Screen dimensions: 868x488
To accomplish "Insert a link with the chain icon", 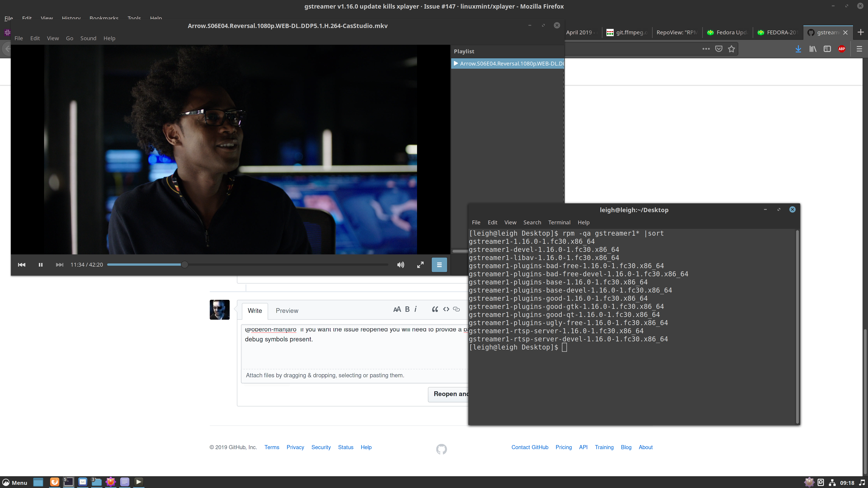I will 457,309.
